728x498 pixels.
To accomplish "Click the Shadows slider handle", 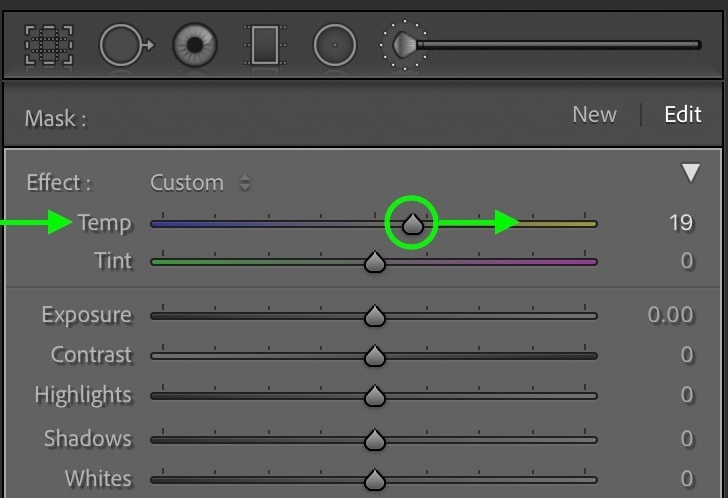I will (374, 439).
